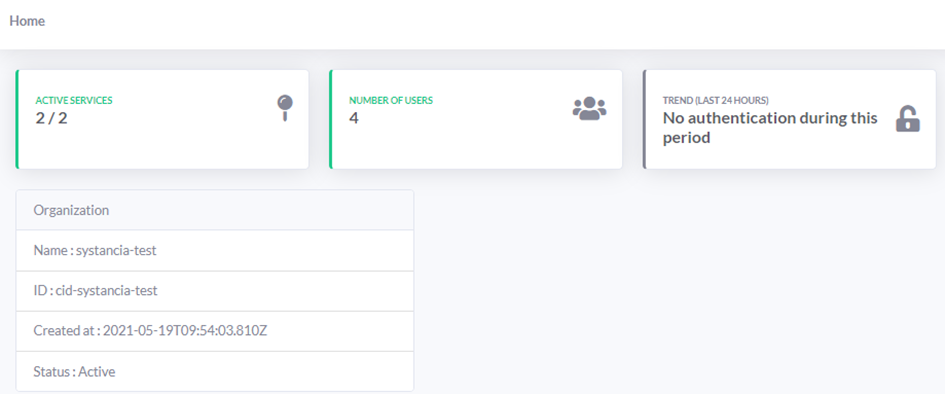
Task: Select the Status : Active row
Action: 215,372
